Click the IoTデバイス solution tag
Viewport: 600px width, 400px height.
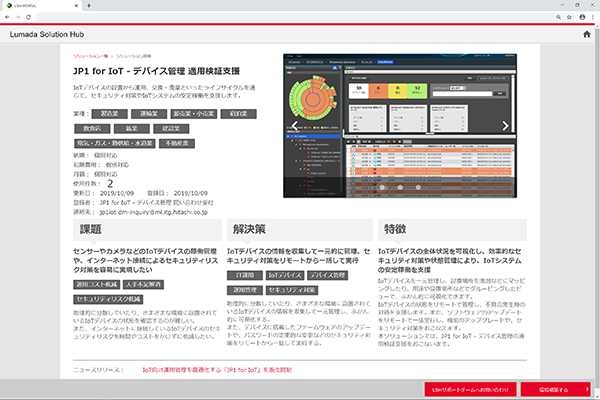click(285, 275)
